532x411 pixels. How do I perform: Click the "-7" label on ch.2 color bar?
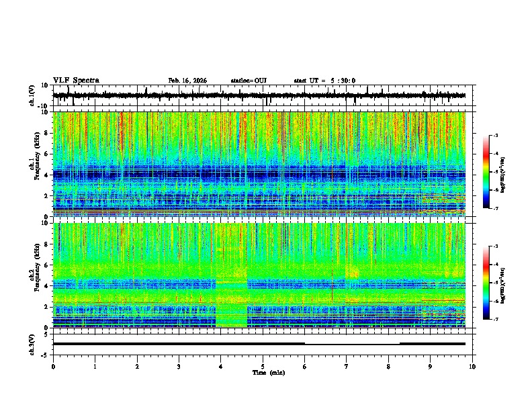495,319
